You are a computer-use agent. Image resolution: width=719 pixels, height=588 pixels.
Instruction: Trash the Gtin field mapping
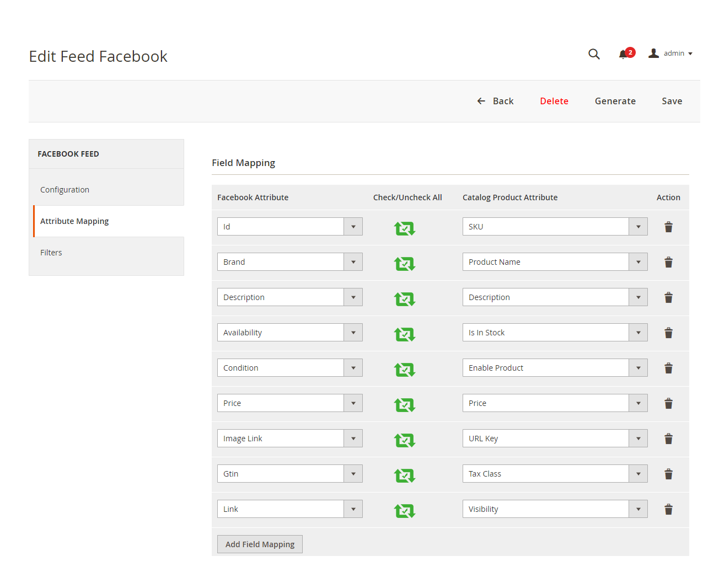(x=668, y=474)
